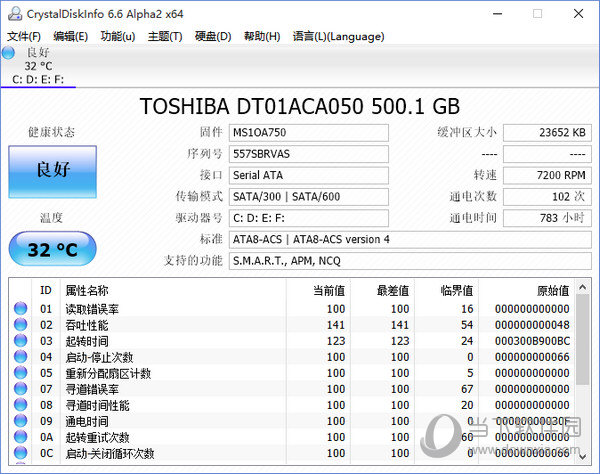This screenshot has width=600, height=474.
Task: Click status orb for attribute 07 寻道错误率
Action: pos(20,389)
